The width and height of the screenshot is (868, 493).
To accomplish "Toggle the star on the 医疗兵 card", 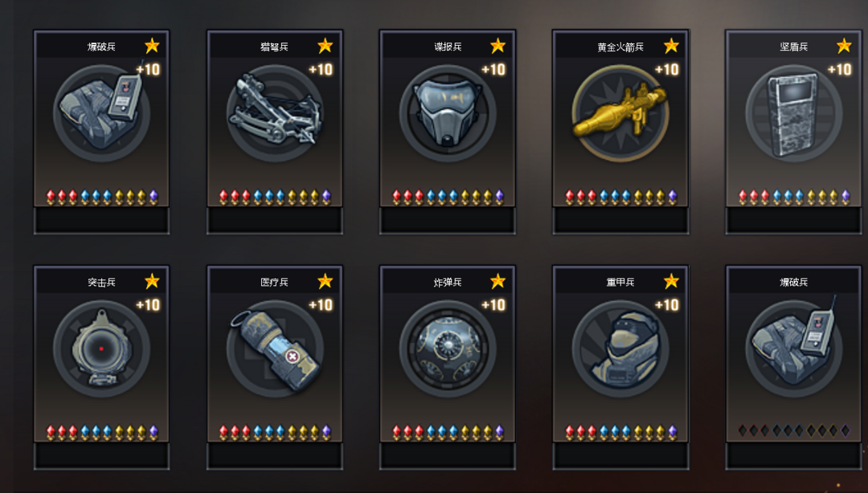I will (x=325, y=282).
